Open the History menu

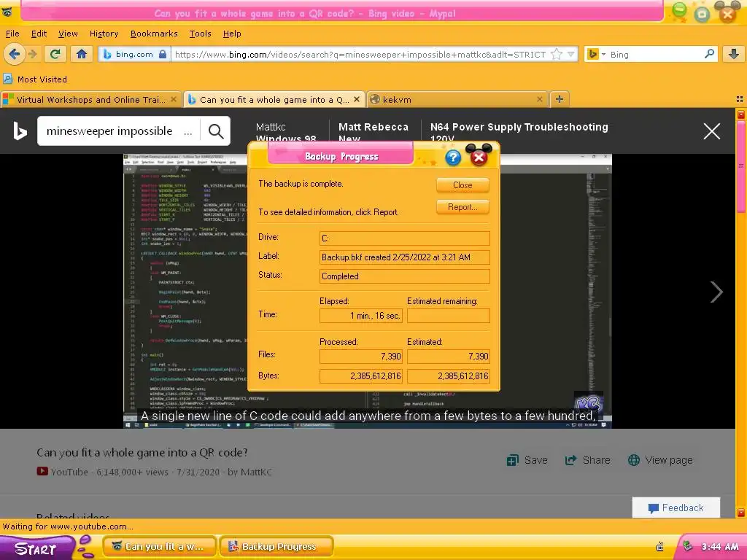[x=104, y=34]
